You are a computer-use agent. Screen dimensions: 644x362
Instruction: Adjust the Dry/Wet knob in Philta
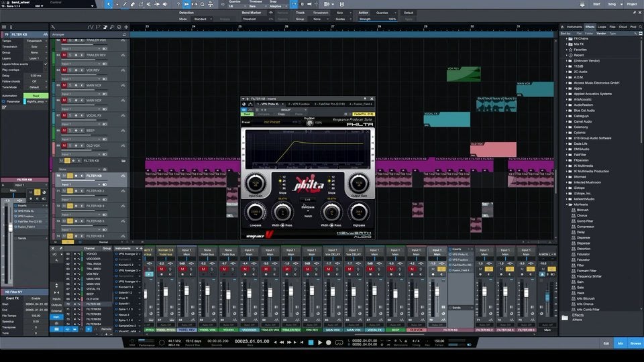pos(309,123)
